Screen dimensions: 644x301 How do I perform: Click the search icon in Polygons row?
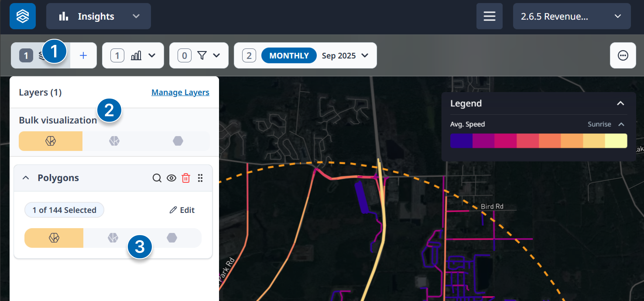(x=157, y=178)
